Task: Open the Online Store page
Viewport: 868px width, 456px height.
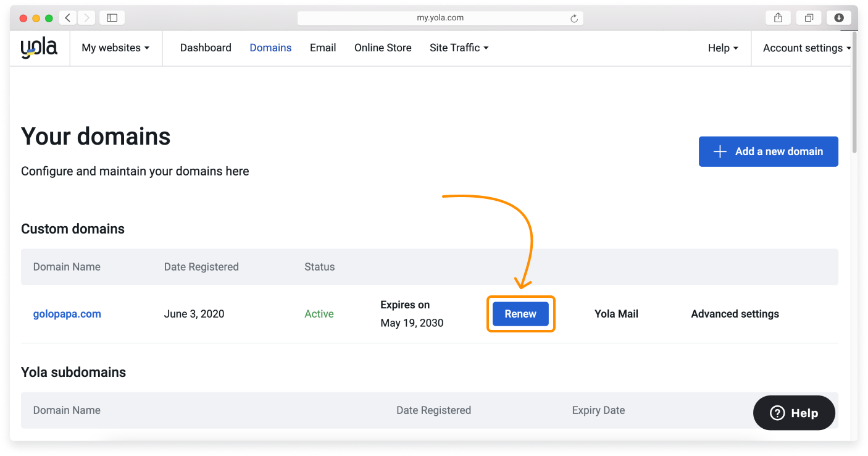Action: coord(383,48)
